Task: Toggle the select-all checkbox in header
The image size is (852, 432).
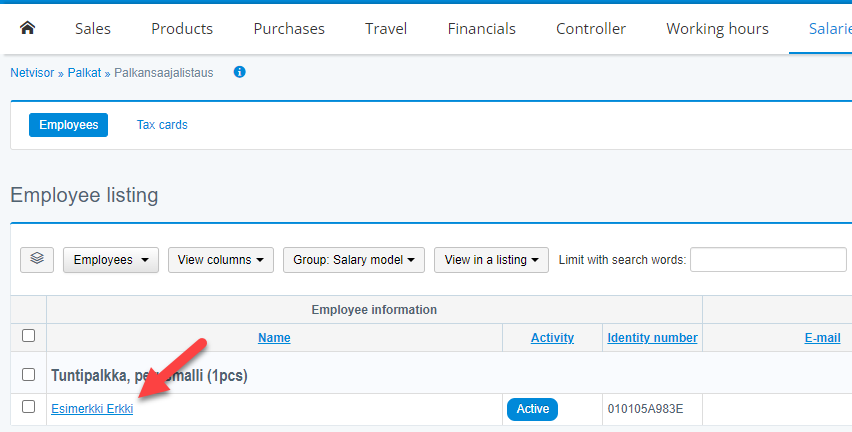Action: pos(28,336)
